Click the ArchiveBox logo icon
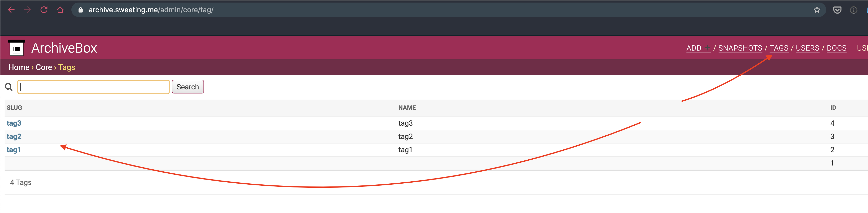The image size is (868, 213). (17, 48)
